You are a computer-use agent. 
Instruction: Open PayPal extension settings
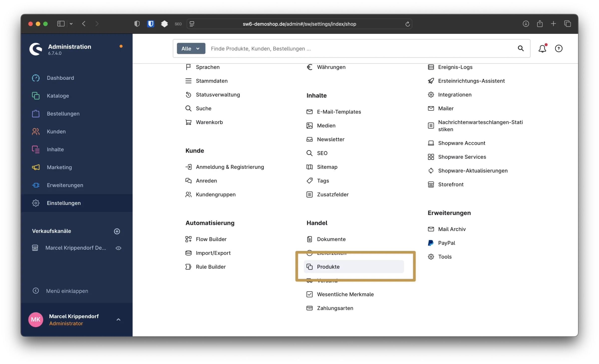click(x=446, y=243)
